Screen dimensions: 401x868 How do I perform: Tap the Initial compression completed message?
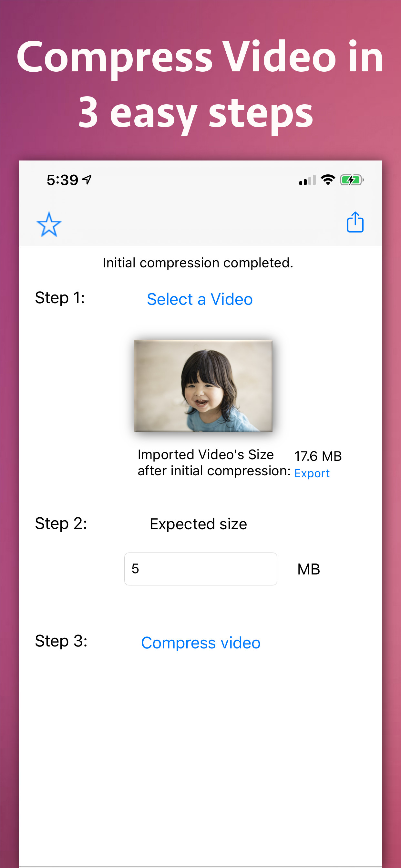pyautogui.click(x=198, y=263)
